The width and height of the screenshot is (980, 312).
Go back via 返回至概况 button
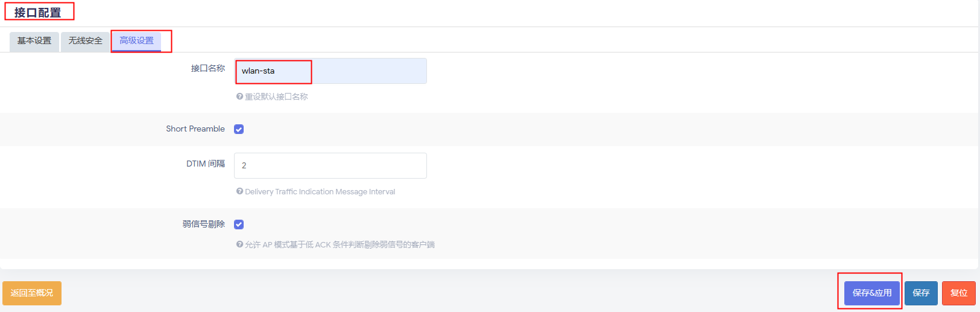coord(32,293)
